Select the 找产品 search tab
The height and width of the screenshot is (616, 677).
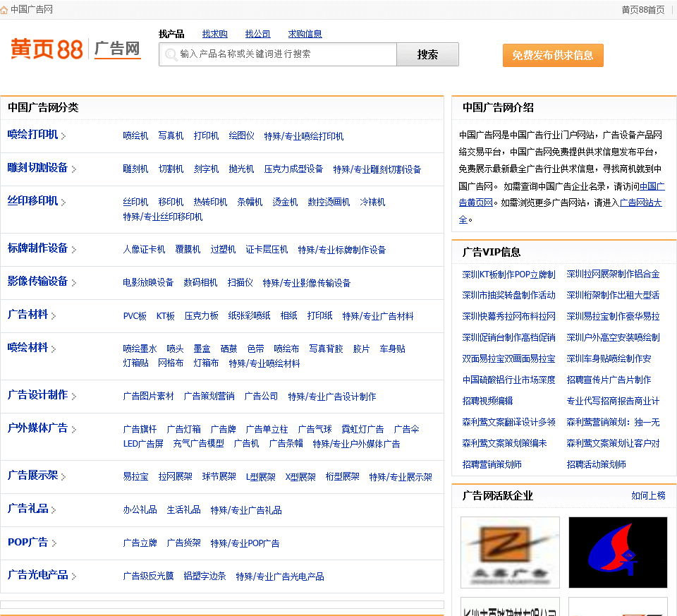pos(171,34)
